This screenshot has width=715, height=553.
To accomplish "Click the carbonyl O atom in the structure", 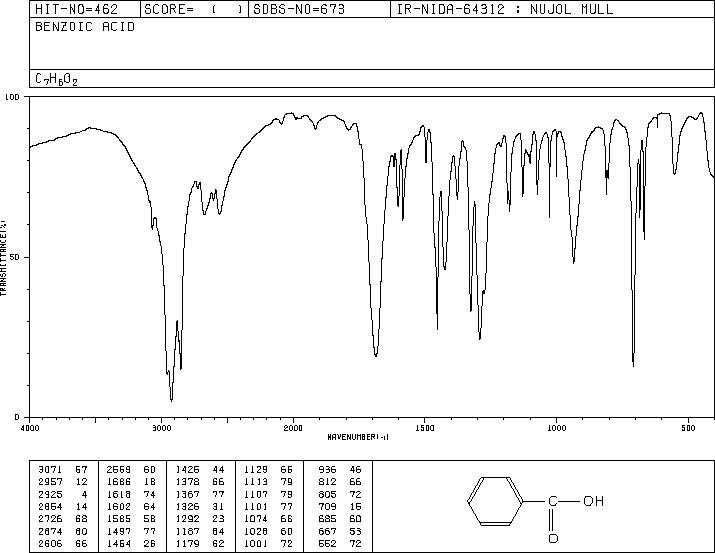I will (553, 538).
